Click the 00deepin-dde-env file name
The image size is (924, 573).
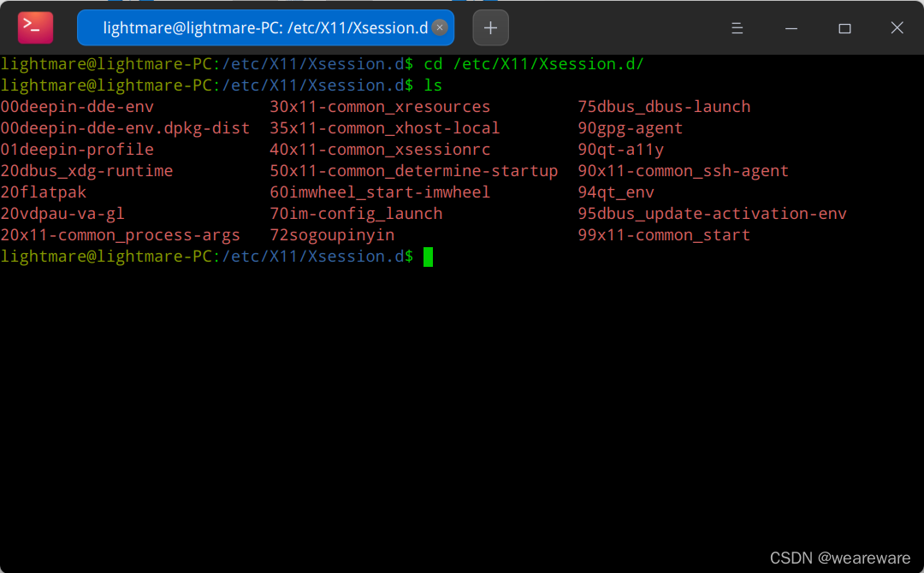point(77,107)
